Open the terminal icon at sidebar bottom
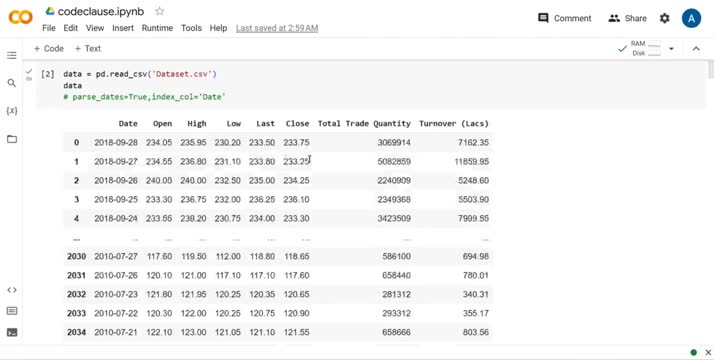The width and height of the screenshot is (714, 360). pyautogui.click(x=12, y=332)
